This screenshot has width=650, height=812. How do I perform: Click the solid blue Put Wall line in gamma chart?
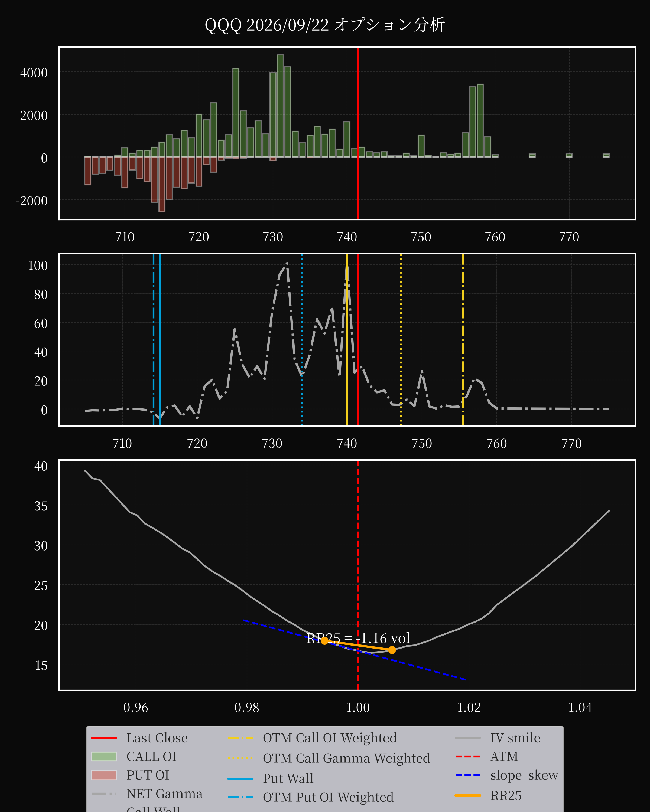[x=160, y=340]
